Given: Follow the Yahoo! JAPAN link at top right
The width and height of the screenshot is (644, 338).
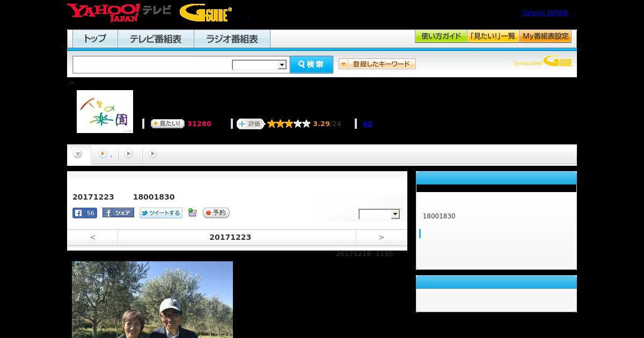Looking at the screenshot, I should pyautogui.click(x=545, y=12).
